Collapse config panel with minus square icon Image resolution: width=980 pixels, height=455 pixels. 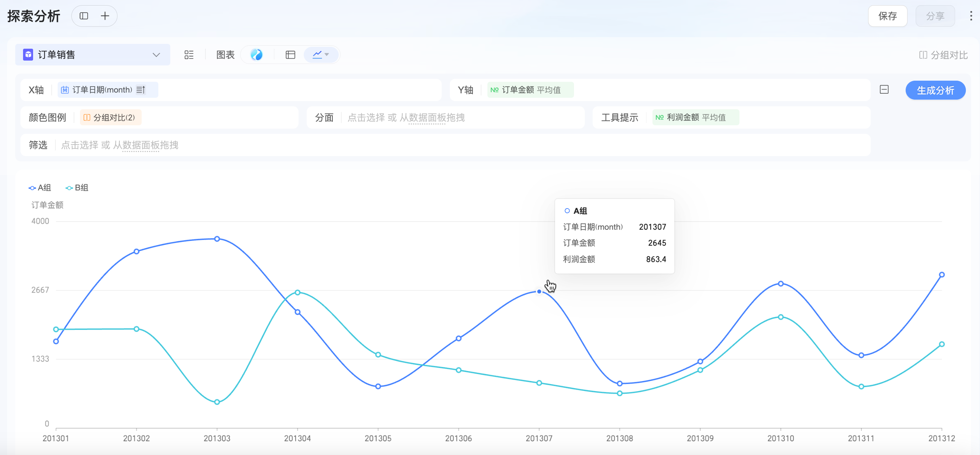[x=884, y=90]
